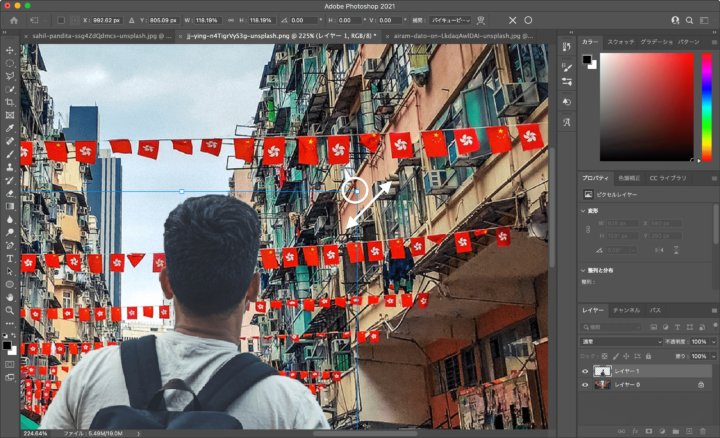720x438 pixels.
Task: Go to the Home screen
Action: point(14,20)
